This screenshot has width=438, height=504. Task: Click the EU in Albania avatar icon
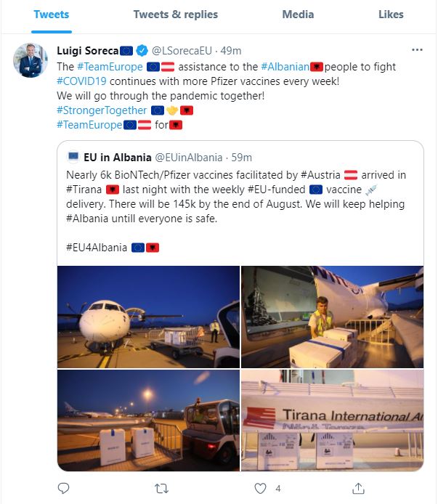[73, 157]
